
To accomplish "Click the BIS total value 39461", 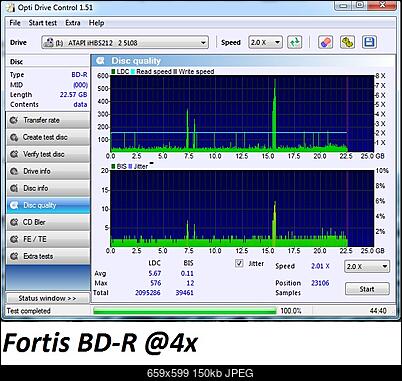I will (x=185, y=293).
